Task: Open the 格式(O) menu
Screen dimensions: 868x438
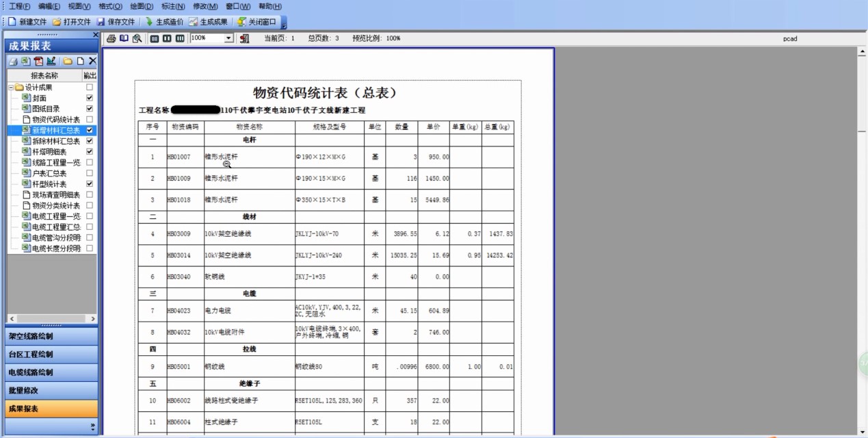Action: pyautogui.click(x=110, y=6)
